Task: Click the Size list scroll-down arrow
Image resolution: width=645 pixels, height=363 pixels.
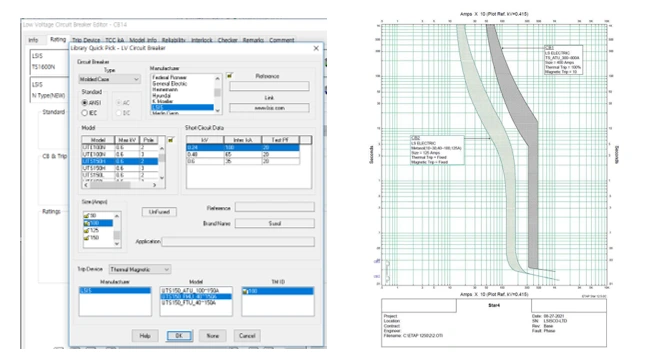Action: pos(117,244)
